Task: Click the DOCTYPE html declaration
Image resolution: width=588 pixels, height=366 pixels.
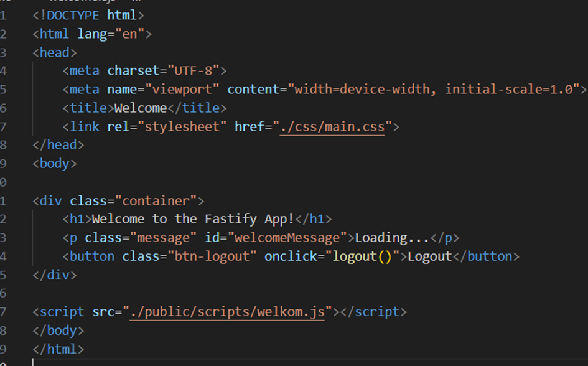Action: point(88,15)
